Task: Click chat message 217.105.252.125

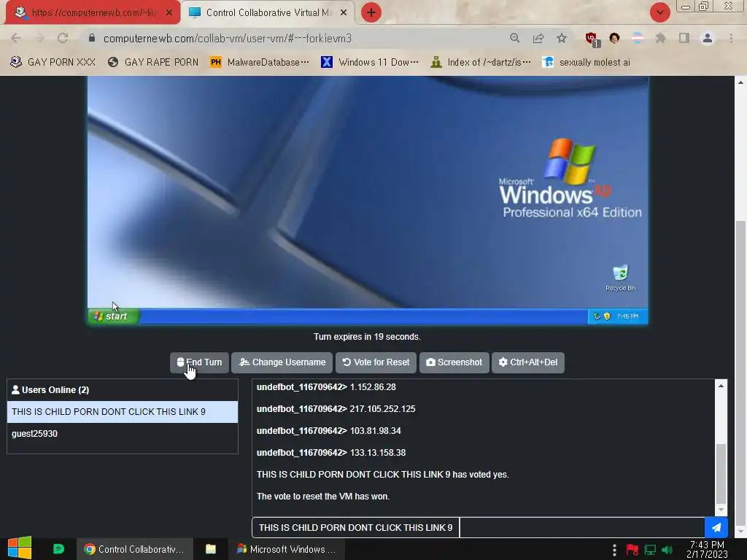Action: click(382, 409)
